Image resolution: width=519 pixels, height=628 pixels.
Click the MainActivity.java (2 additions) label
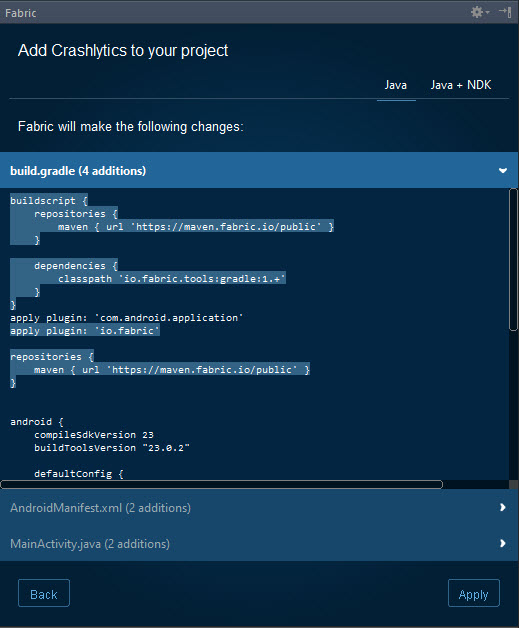click(90, 544)
